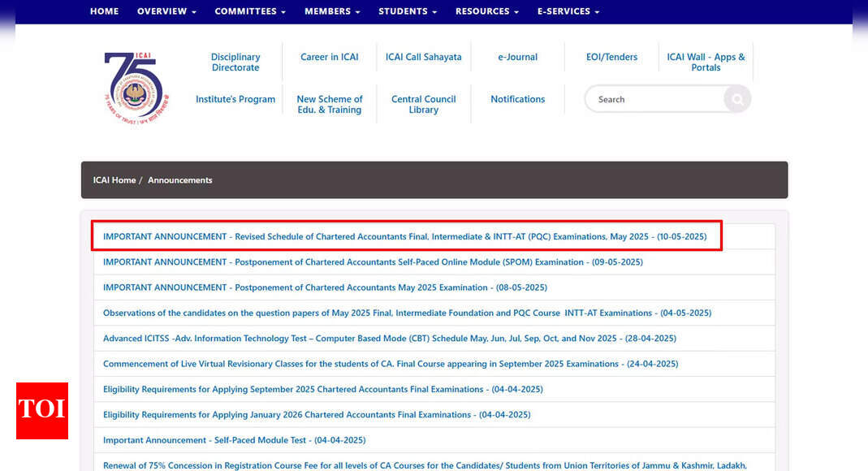This screenshot has width=868, height=471.
Task: Visit ICAI Call Sahayata
Action: tap(423, 57)
